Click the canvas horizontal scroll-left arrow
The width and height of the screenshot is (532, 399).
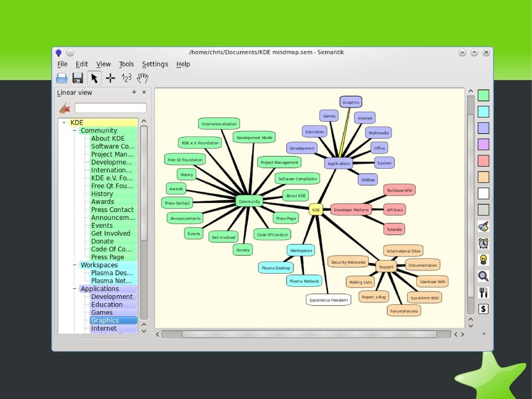tap(158, 335)
